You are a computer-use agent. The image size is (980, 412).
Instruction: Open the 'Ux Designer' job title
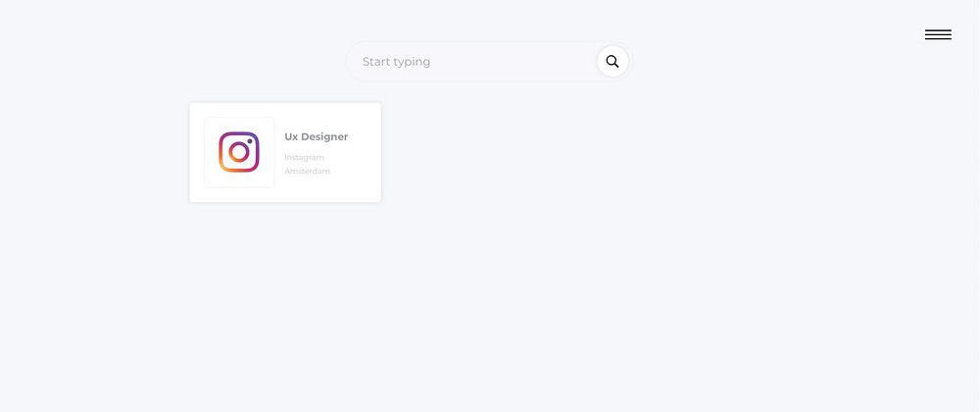pyautogui.click(x=317, y=137)
